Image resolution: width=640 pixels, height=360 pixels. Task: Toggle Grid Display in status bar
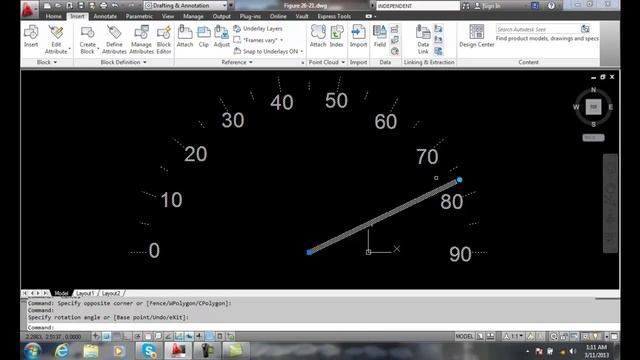point(117,336)
